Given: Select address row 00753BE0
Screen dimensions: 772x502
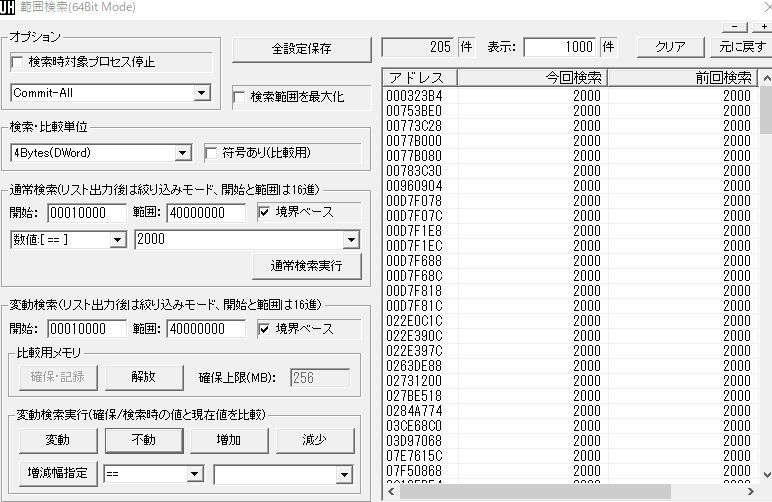Looking at the screenshot, I should point(571,111).
